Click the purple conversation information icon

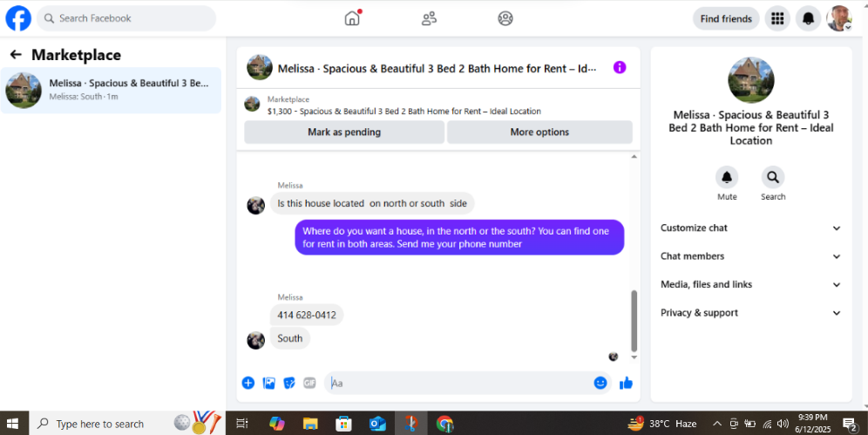click(x=620, y=67)
